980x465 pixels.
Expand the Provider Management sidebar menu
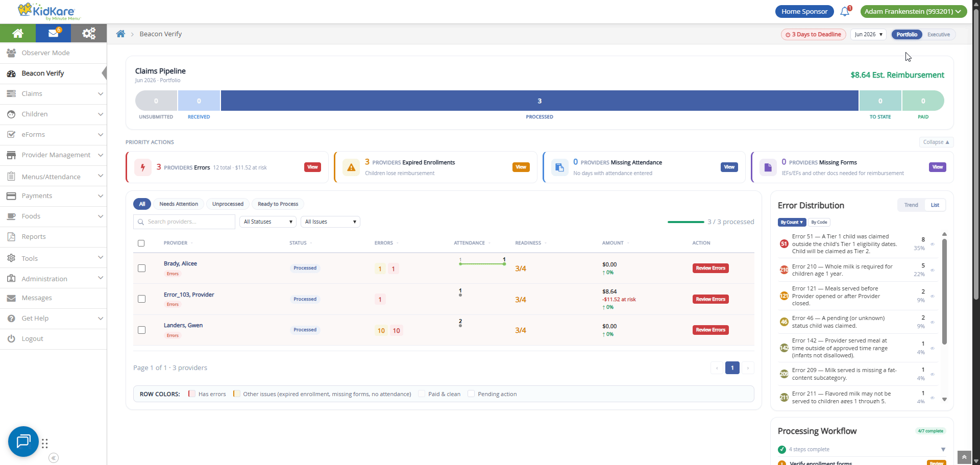click(54, 155)
